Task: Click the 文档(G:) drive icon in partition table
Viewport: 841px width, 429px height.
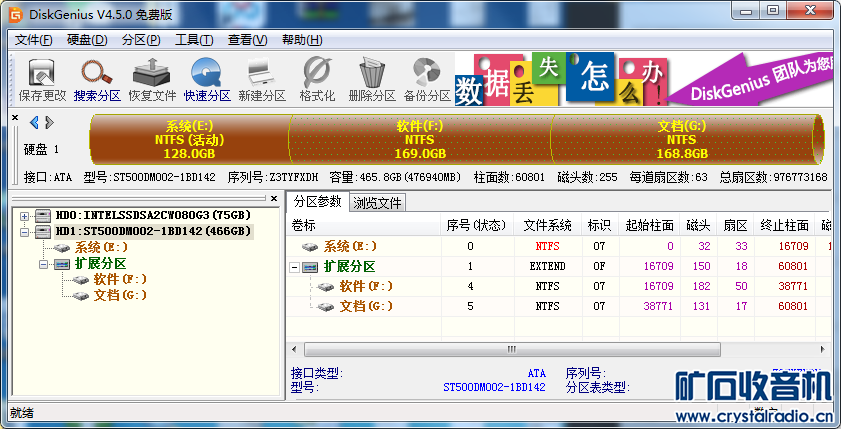Action: tap(326, 307)
